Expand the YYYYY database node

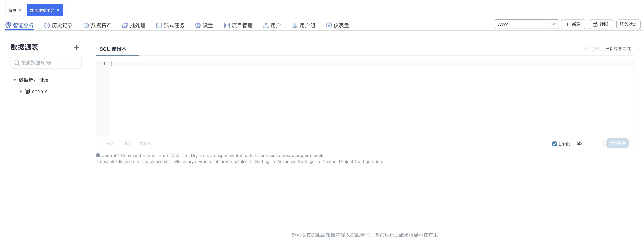point(21,92)
